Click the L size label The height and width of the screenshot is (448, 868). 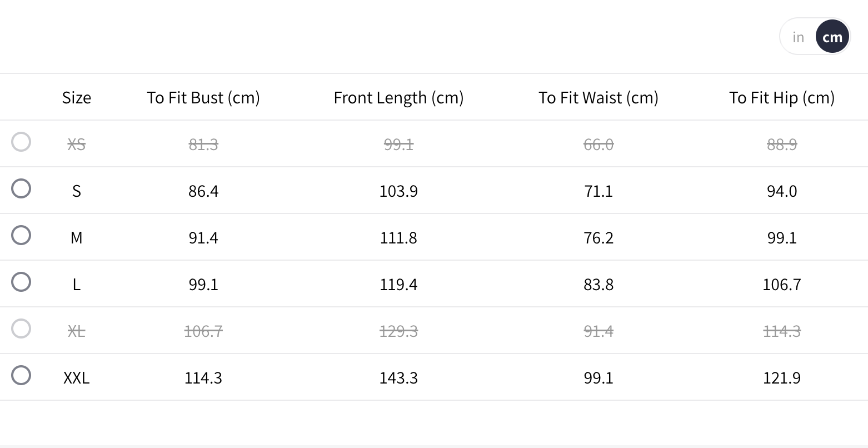point(77,285)
